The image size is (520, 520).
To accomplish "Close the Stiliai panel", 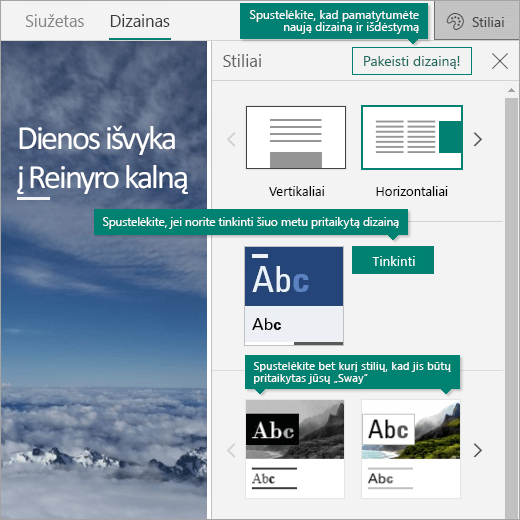I will (500, 61).
